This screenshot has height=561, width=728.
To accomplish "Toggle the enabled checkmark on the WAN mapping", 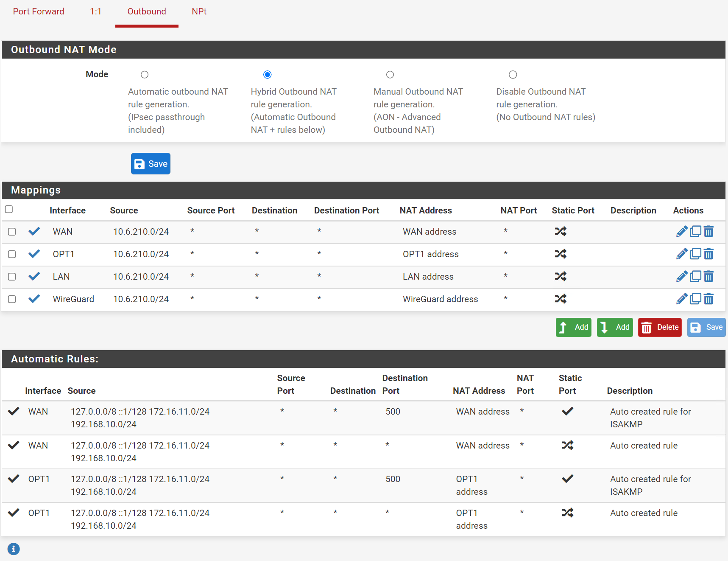I will click(34, 231).
